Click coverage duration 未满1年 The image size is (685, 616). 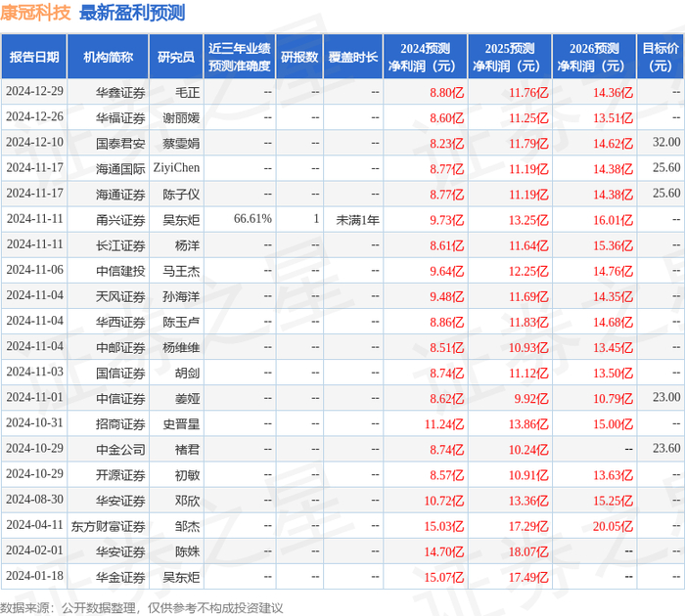pos(357,220)
